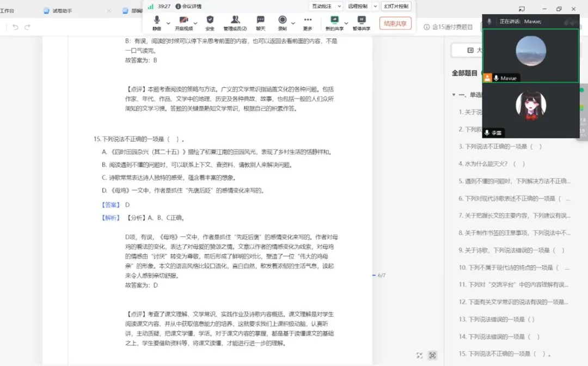Expand the 互动批注 dropdown arrow
Image resolution: width=588 pixels, height=366 pixels.
339,6
